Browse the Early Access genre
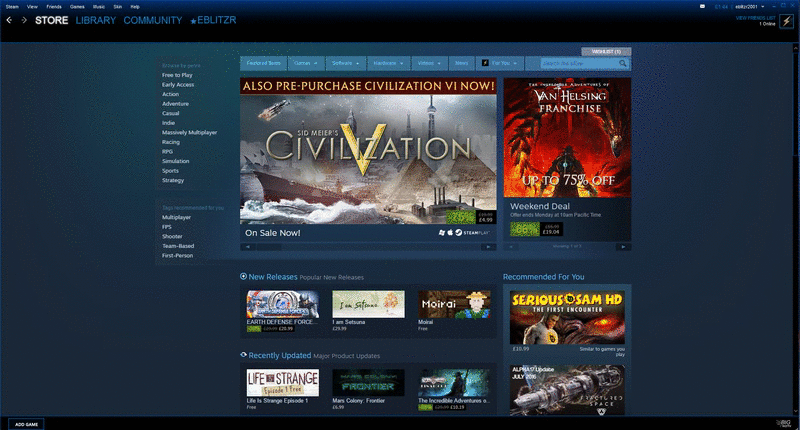The height and width of the screenshot is (430, 800). (x=178, y=85)
